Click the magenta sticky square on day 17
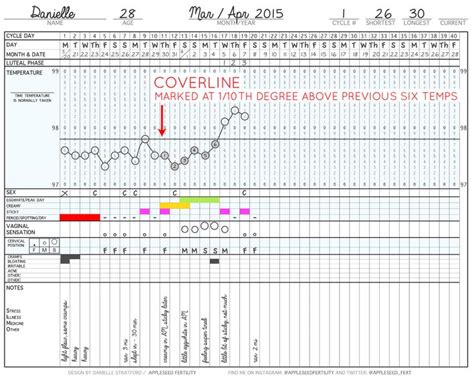474x379 pixels. (x=225, y=211)
